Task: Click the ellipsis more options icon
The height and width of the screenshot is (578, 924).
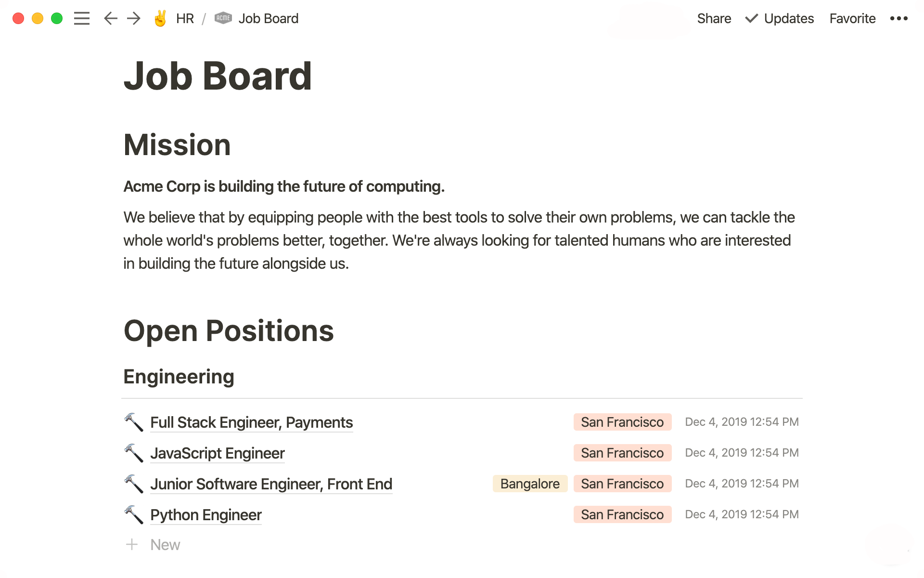Action: tap(901, 19)
